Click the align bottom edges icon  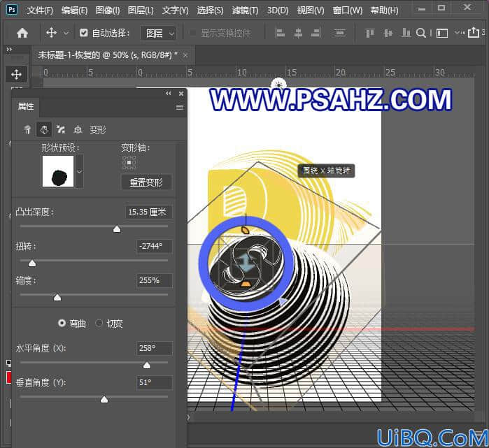click(x=406, y=33)
